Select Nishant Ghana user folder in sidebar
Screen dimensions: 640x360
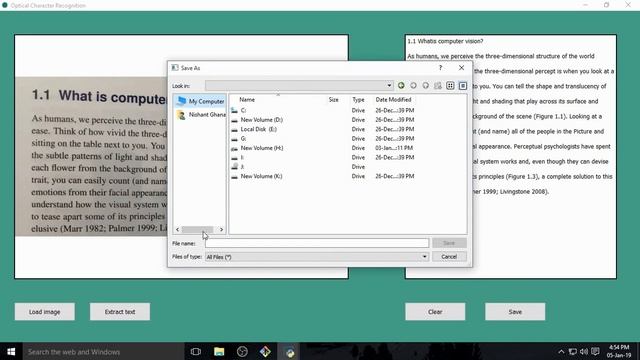(x=200, y=115)
